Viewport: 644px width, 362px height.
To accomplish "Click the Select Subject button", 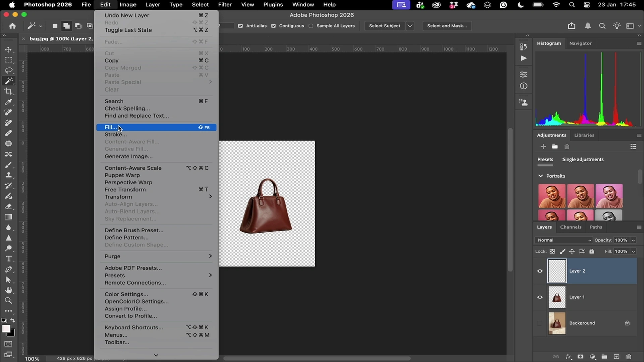I will click(384, 26).
